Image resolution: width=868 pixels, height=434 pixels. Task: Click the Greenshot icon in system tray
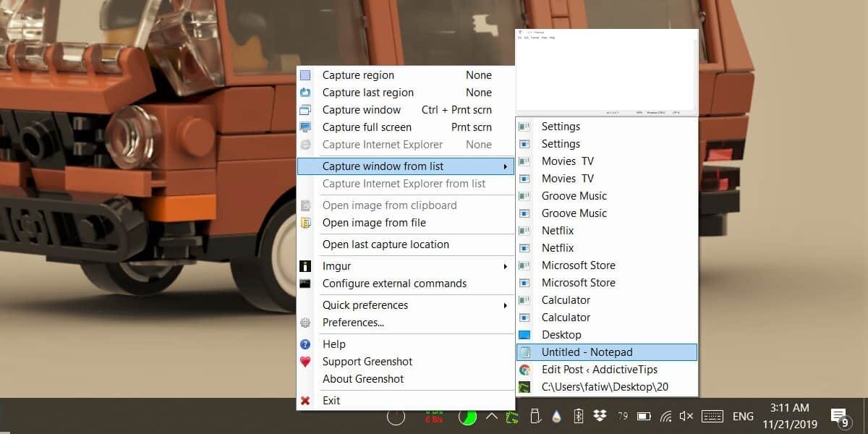513,417
